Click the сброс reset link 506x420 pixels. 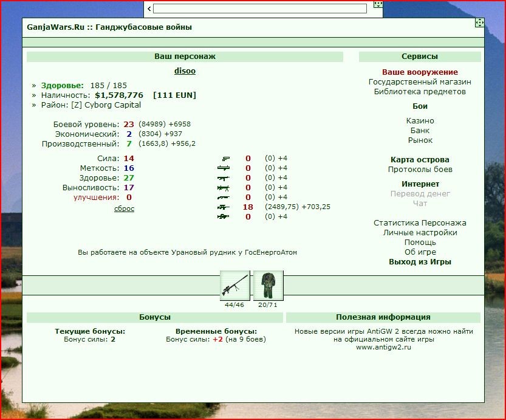125,208
